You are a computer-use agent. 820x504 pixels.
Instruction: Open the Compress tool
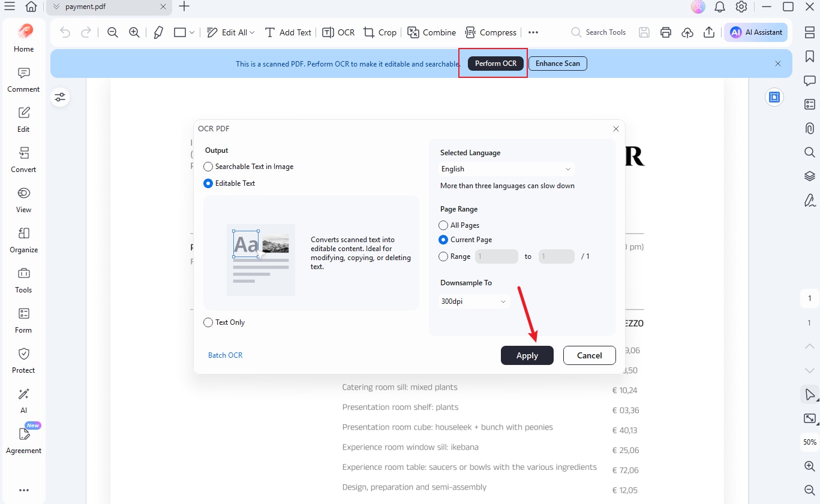click(x=491, y=32)
